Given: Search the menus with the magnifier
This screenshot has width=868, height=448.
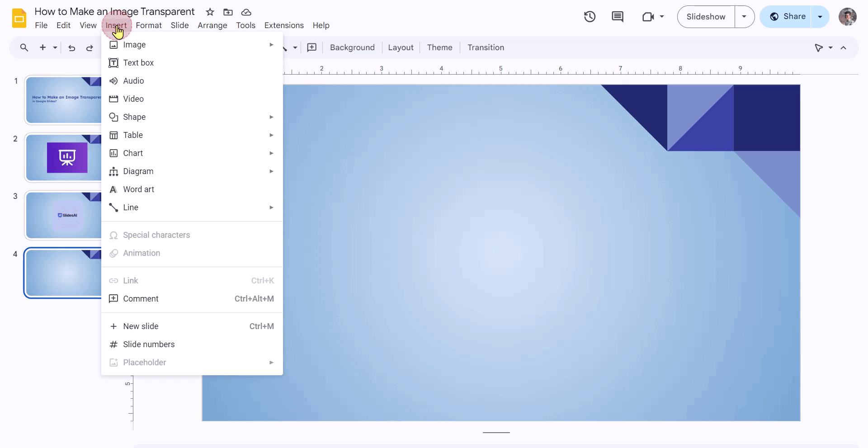Looking at the screenshot, I should pyautogui.click(x=24, y=47).
